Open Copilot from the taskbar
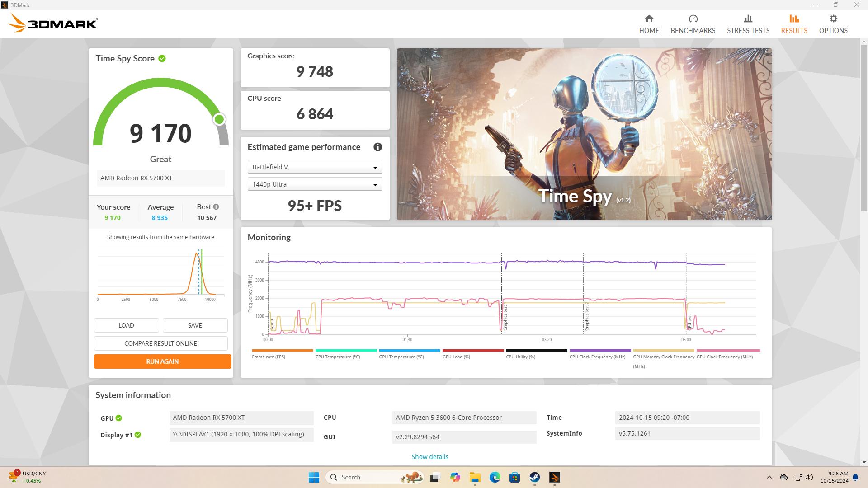 (455, 477)
